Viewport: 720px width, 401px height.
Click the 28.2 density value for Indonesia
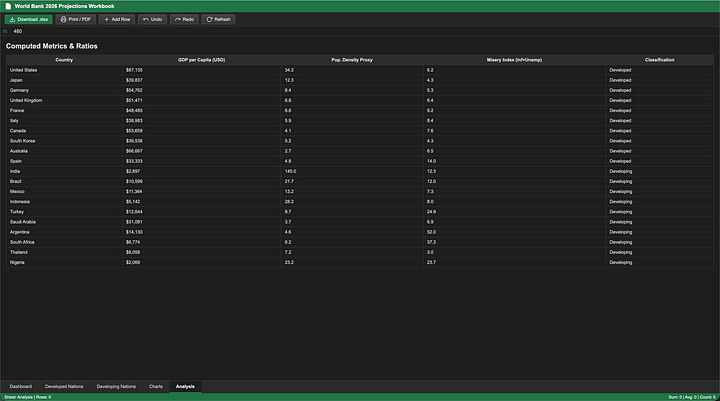(352, 201)
